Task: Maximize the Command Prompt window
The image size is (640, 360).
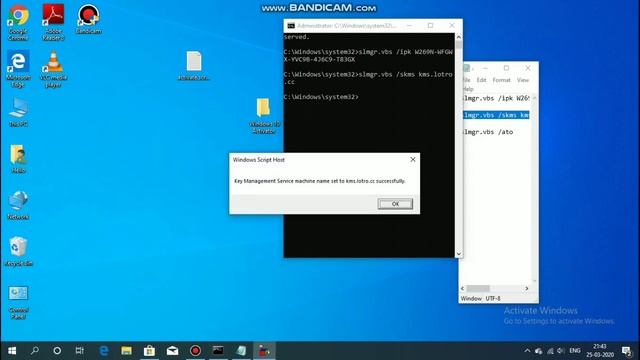Action: tap(430, 25)
